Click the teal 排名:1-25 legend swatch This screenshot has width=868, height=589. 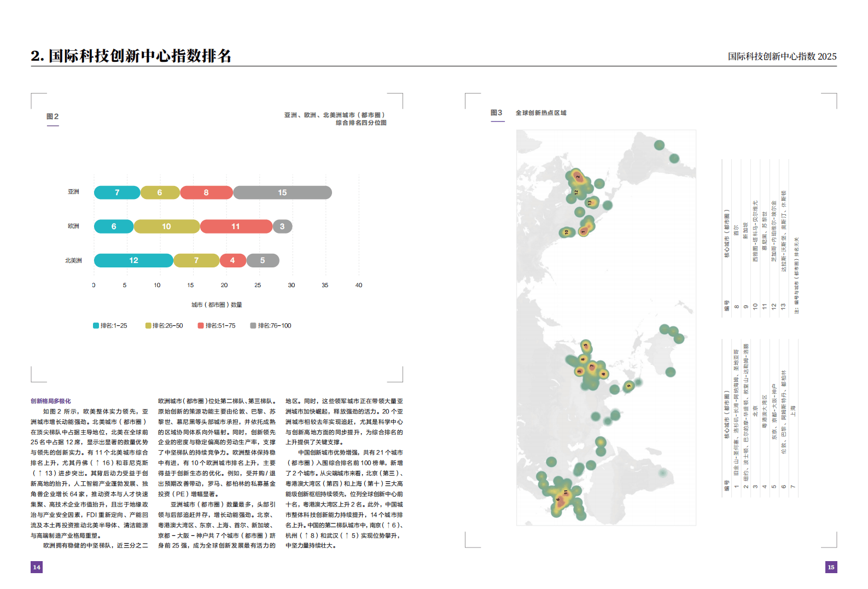click(x=96, y=326)
